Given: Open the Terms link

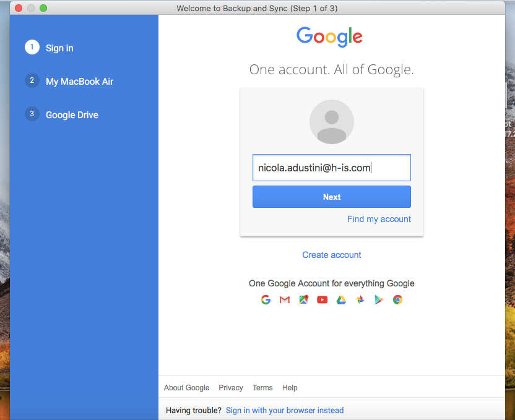Looking at the screenshot, I should (262, 388).
